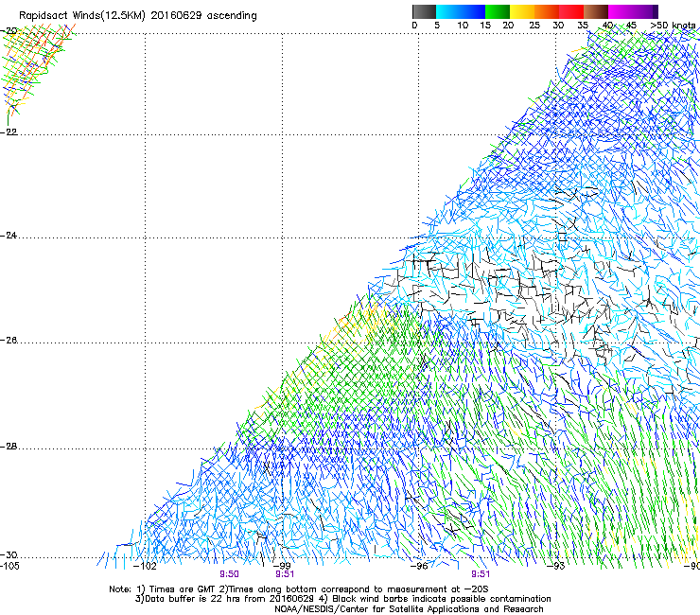Click the '-96' longitude axis label

[x=419, y=566]
